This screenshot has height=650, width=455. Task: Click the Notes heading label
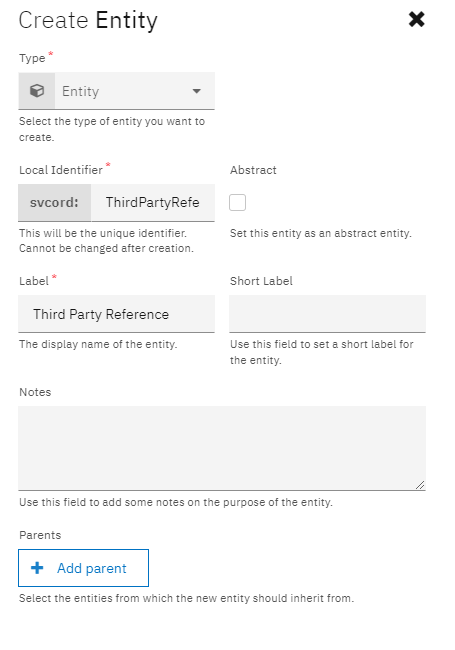pyautogui.click(x=35, y=392)
